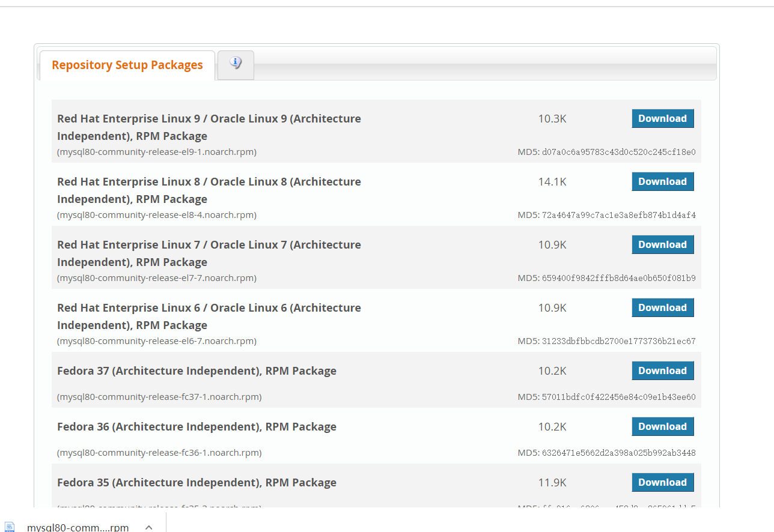This screenshot has height=532, width=774.
Task: Click the mysql80-community-release-fc37-1.noarch.rpm filename
Action: [x=159, y=397]
